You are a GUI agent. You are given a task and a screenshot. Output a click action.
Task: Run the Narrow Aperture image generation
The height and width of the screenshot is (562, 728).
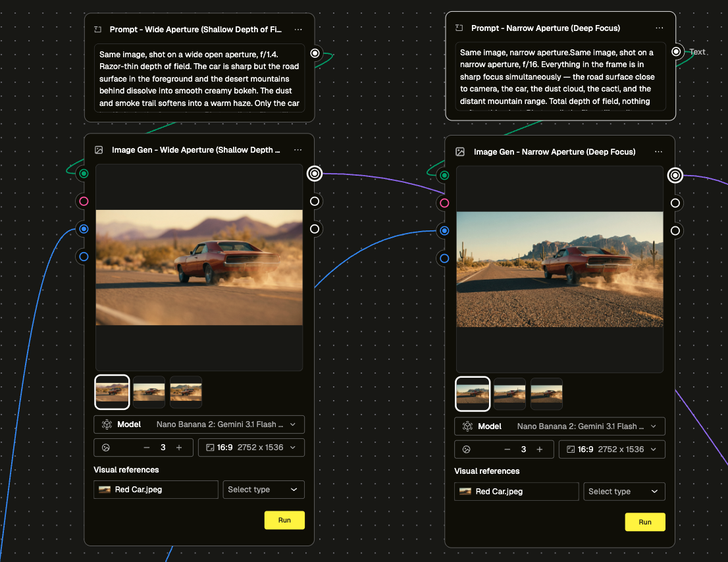coord(645,522)
